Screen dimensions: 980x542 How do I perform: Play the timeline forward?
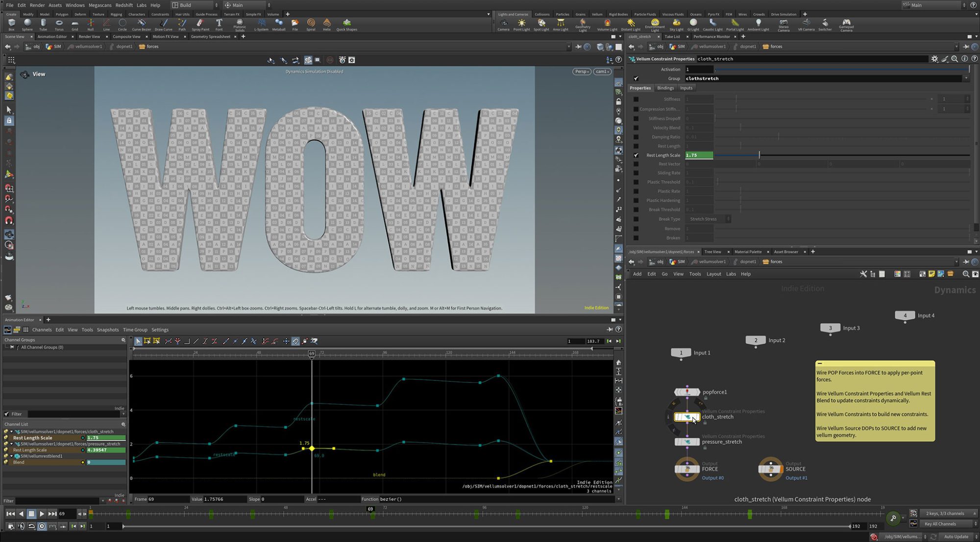pos(42,514)
